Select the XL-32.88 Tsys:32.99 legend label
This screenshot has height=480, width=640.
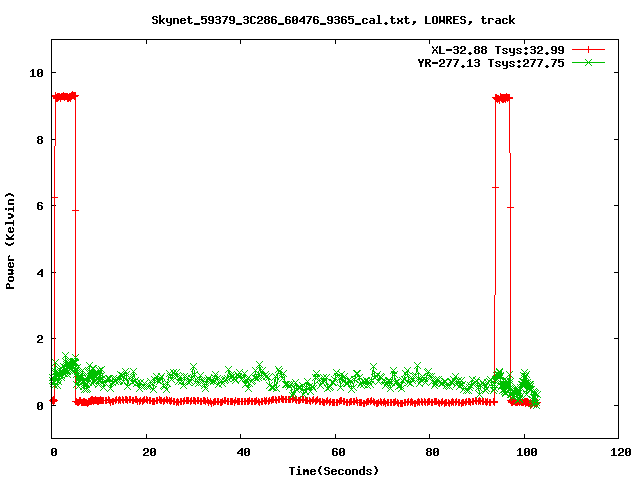click(498, 50)
